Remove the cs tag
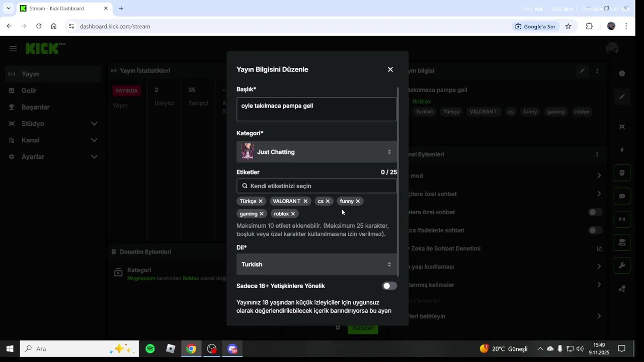The image size is (644, 362). [x=328, y=201]
